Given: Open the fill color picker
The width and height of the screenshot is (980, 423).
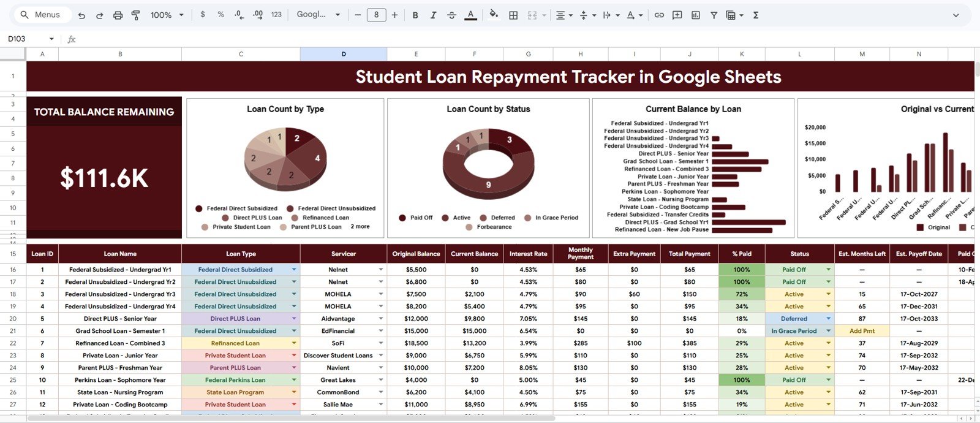Looking at the screenshot, I should 494,15.
